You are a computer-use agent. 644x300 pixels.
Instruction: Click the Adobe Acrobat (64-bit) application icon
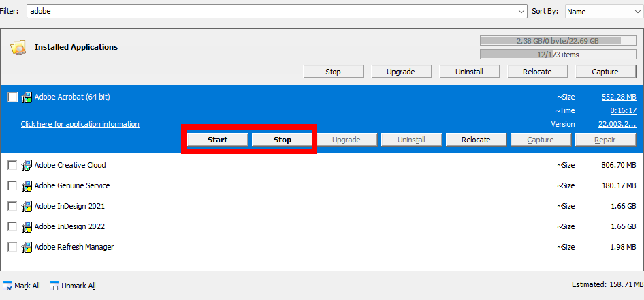[27, 97]
